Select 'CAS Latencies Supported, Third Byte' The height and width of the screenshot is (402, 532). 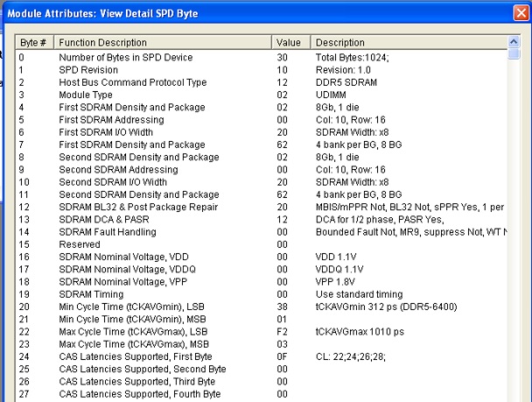pyautogui.click(x=262, y=382)
